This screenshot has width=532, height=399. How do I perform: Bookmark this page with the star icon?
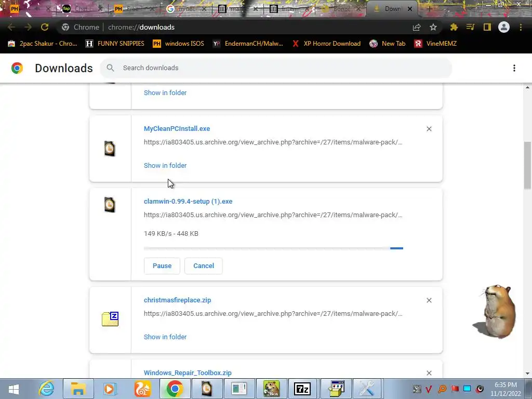pos(433,27)
